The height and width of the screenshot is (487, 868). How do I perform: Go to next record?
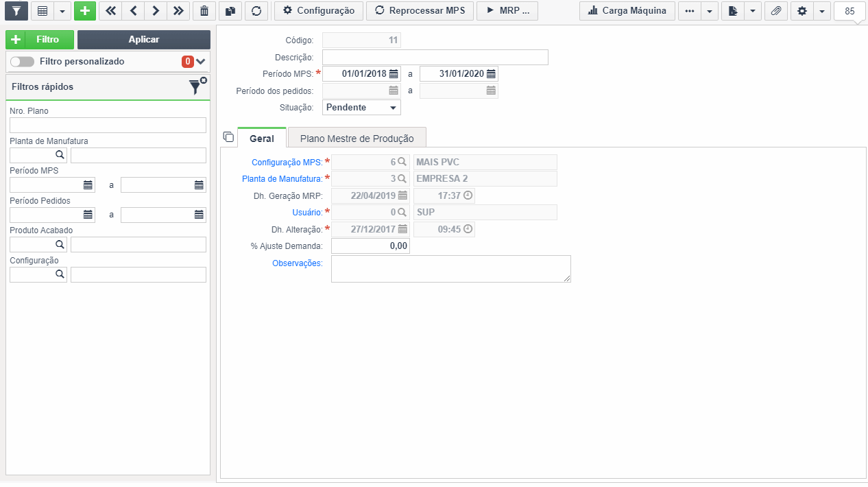click(156, 11)
